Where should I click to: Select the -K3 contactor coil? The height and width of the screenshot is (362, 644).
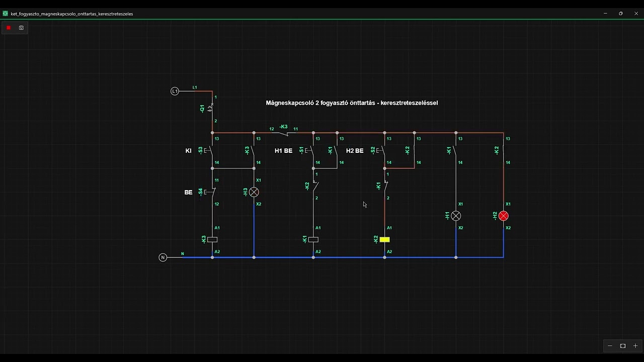[212, 240]
